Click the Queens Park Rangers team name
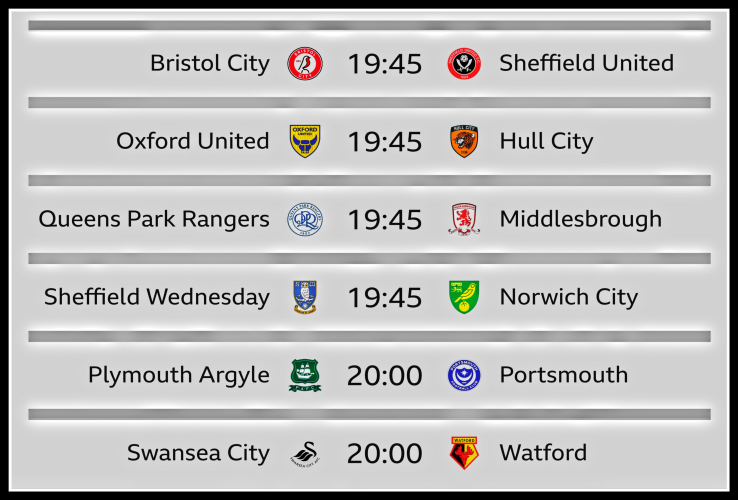 point(154,219)
